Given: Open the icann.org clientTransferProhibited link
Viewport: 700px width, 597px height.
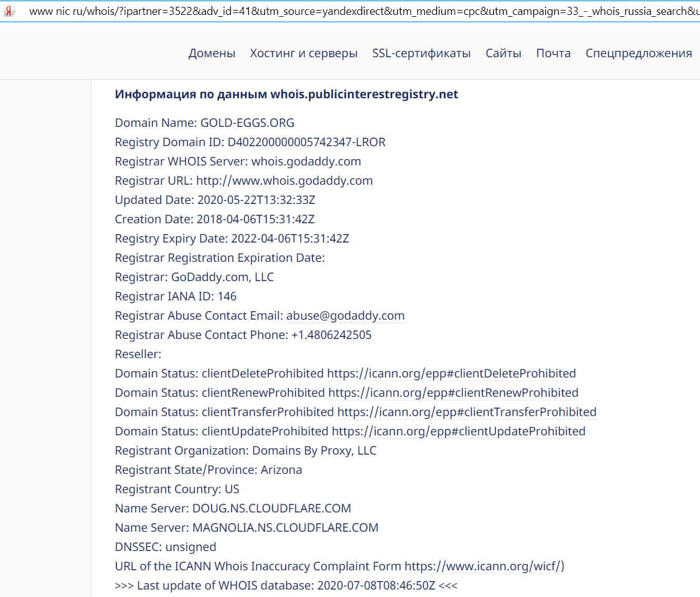Looking at the screenshot, I should pos(467,412).
